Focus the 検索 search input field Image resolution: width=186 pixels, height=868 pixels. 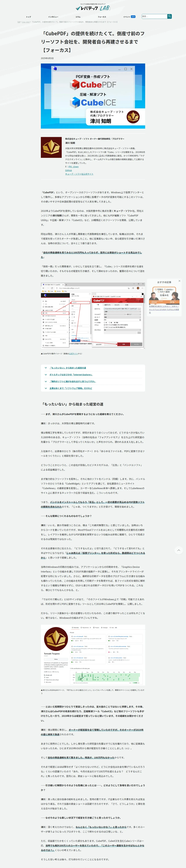point(154,16)
